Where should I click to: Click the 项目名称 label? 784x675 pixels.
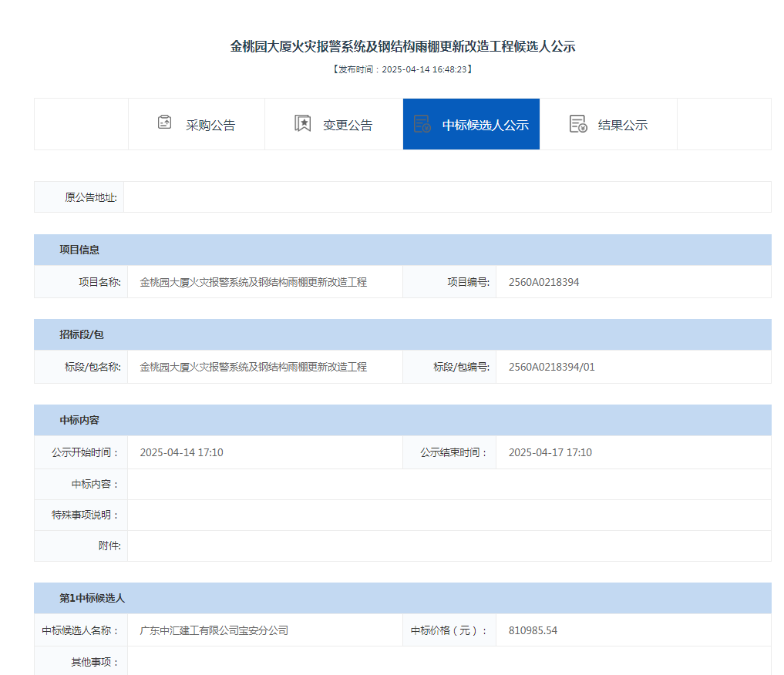[99, 282]
